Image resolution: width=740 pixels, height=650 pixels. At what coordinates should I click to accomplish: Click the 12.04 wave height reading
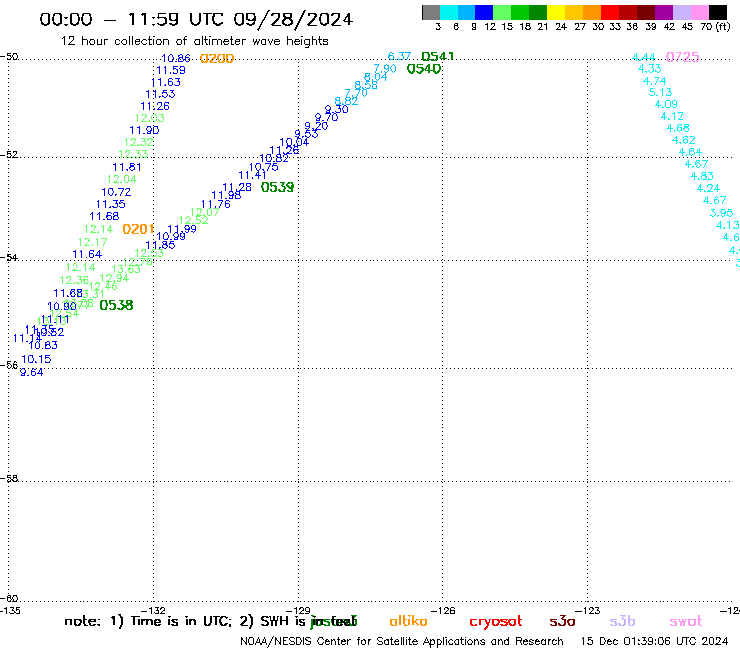pyautogui.click(x=121, y=179)
